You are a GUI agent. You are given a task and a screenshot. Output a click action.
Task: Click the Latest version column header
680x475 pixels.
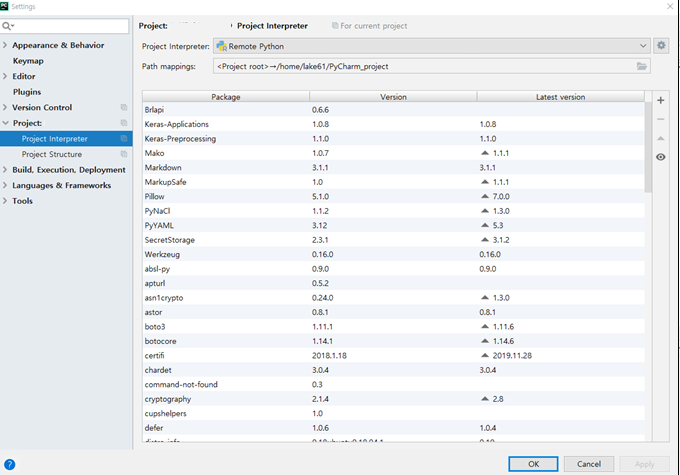tap(560, 97)
